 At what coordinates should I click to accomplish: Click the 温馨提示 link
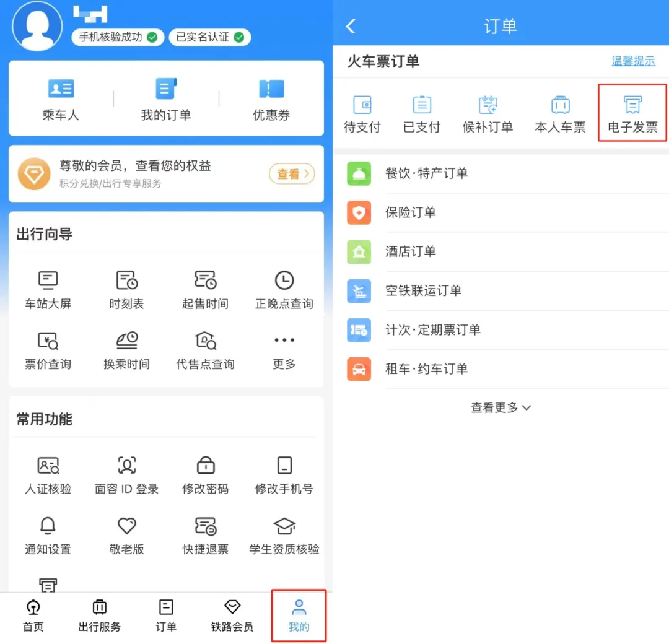click(x=633, y=61)
